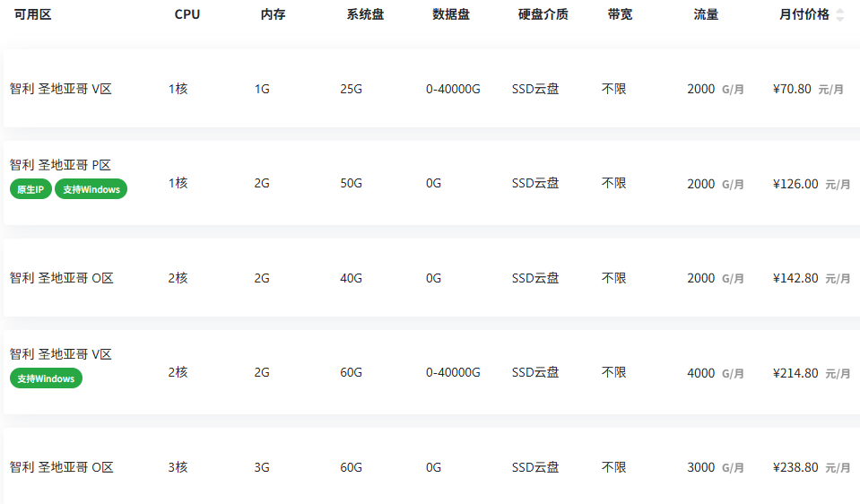Click the 流量 column header

(706, 14)
